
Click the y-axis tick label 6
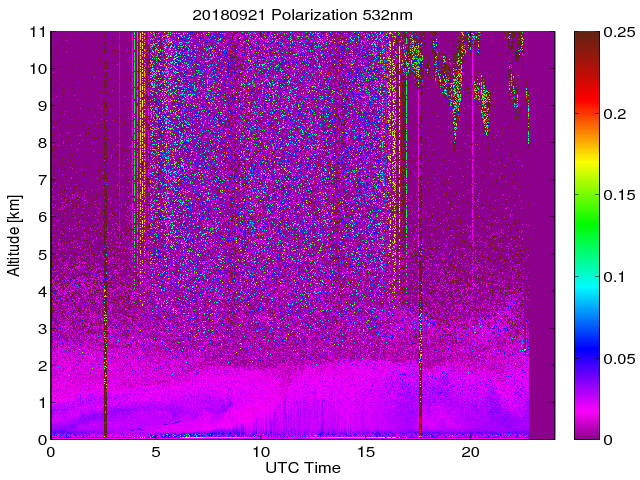(42, 217)
